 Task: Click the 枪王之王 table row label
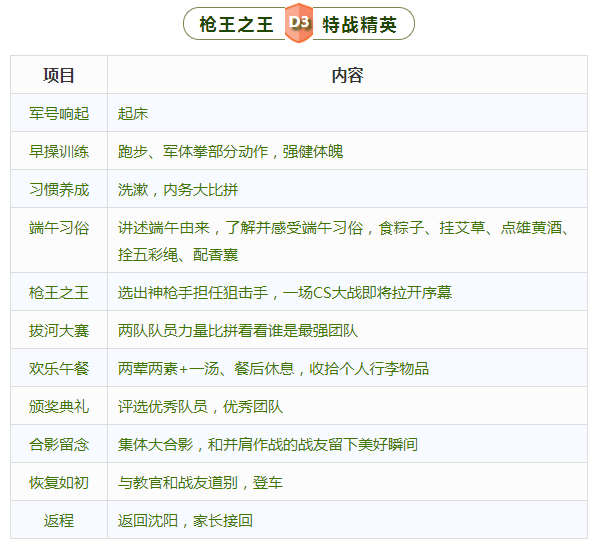[59, 293]
